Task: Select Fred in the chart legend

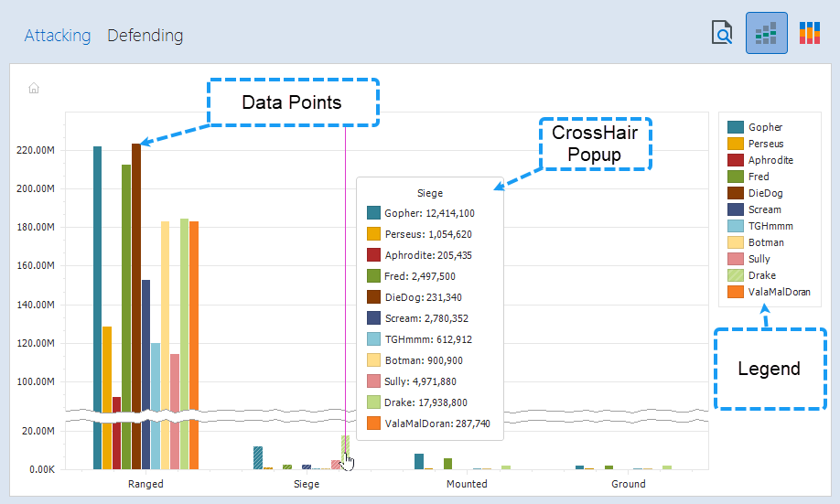Action: tap(758, 177)
